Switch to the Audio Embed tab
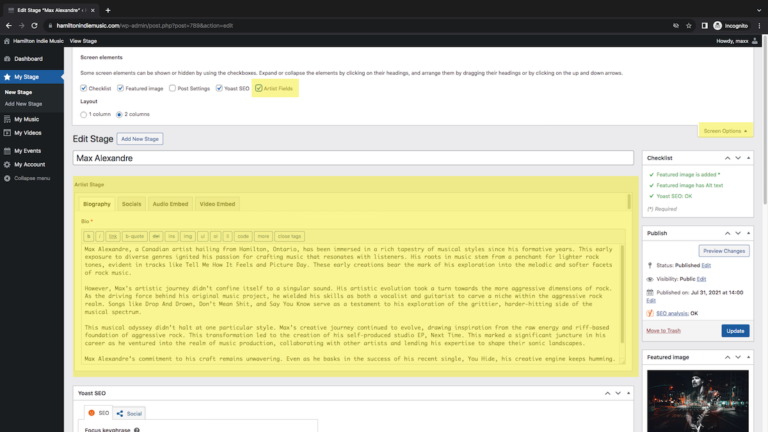The image size is (768, 432). pos(169,203)
